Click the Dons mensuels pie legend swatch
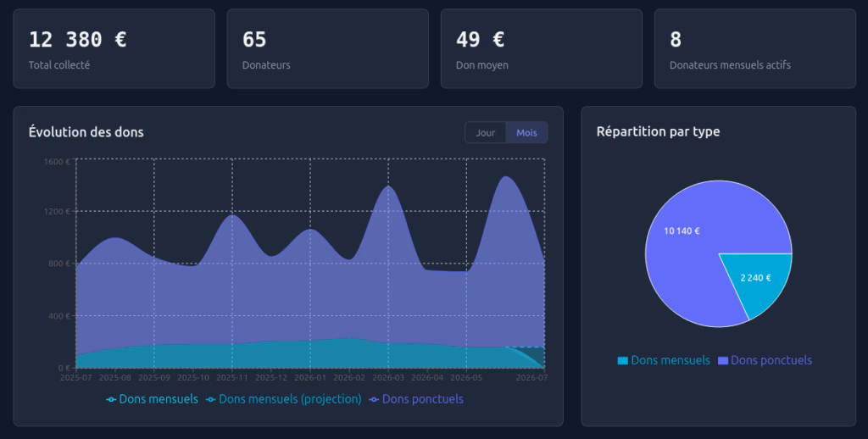 point(623,361)
